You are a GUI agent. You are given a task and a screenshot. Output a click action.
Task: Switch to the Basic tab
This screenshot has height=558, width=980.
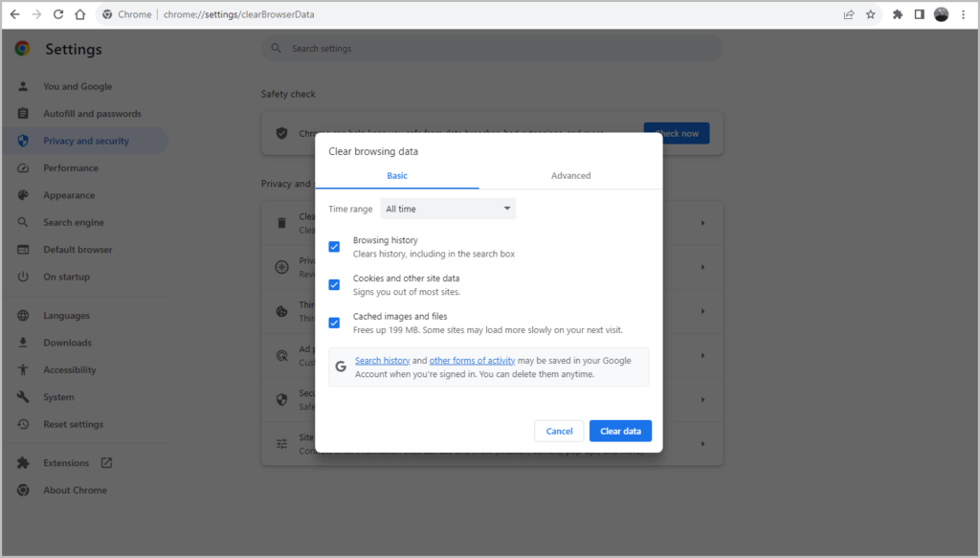[x=397, y=175]
